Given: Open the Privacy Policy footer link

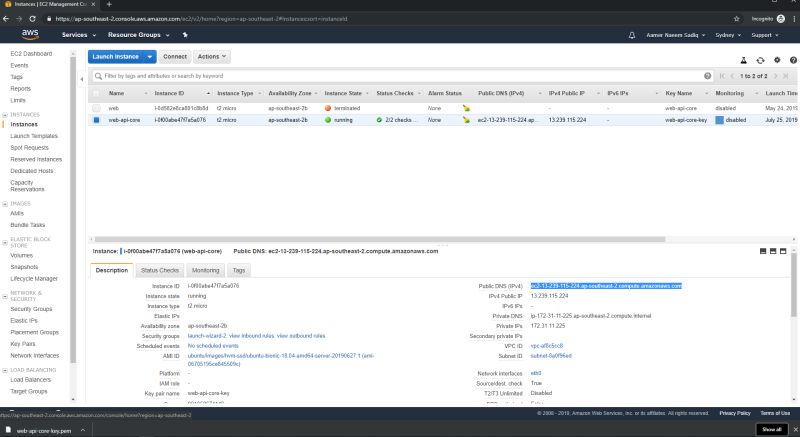Looking at the screenshot, I should point(735,413).
